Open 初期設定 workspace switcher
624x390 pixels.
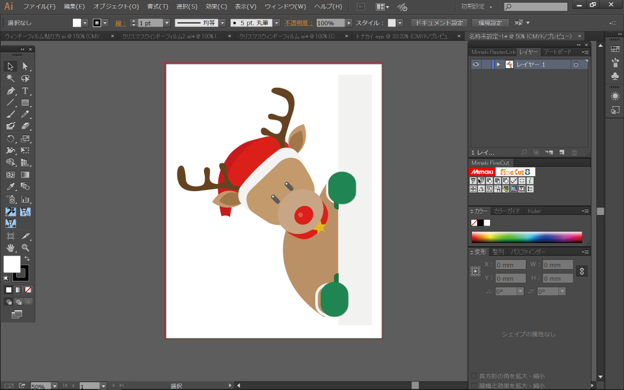click(x=477, y=6)
